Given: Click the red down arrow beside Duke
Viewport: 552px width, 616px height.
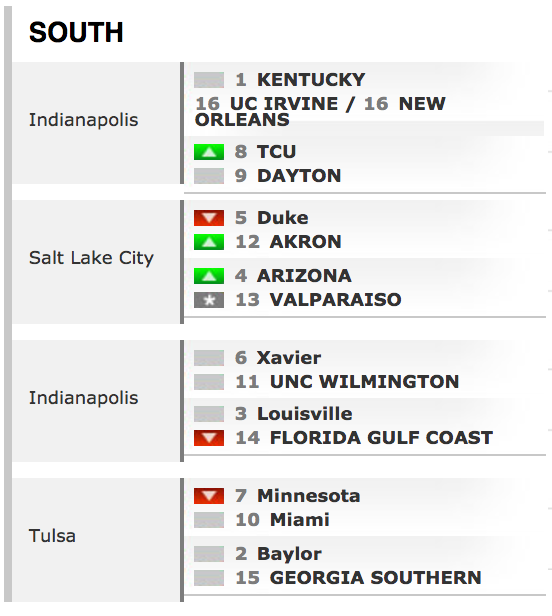Looking at the screenshot, I should pos(209,218).
